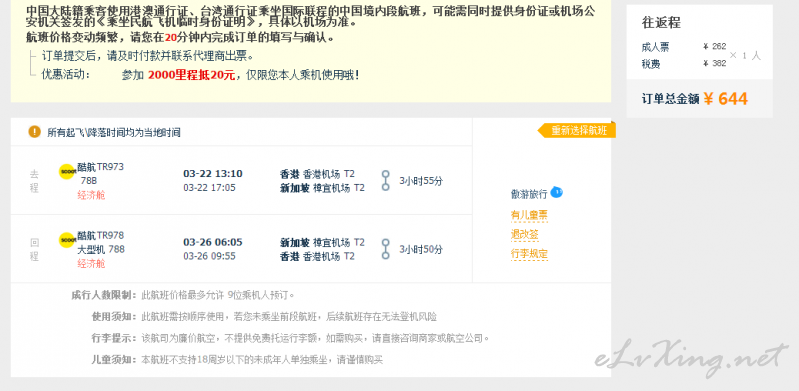
Task: Click the route icon beside 3小时55分
Action: (x=386, y=180)
